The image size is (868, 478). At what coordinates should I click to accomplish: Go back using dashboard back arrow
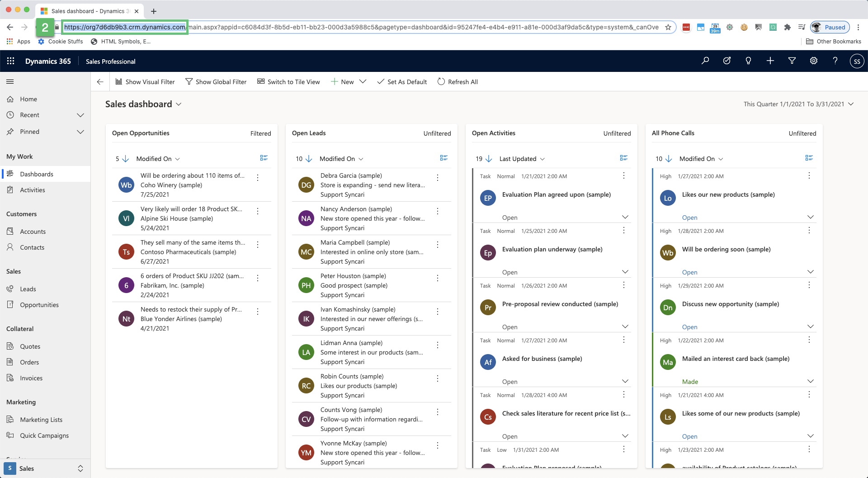click(x=100, y=82)
